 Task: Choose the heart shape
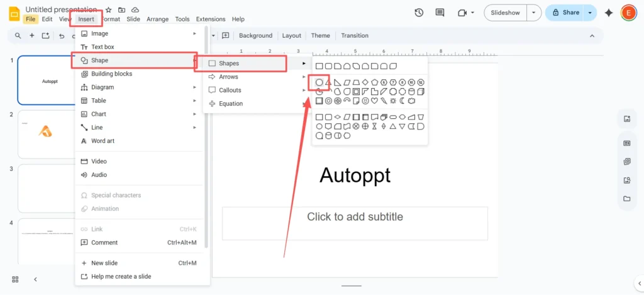[375, 101]
